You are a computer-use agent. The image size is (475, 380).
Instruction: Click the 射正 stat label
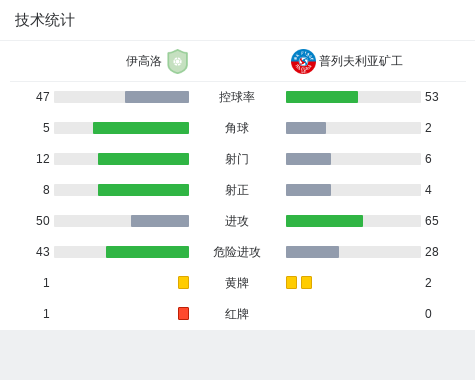click(x=237, y=190)
